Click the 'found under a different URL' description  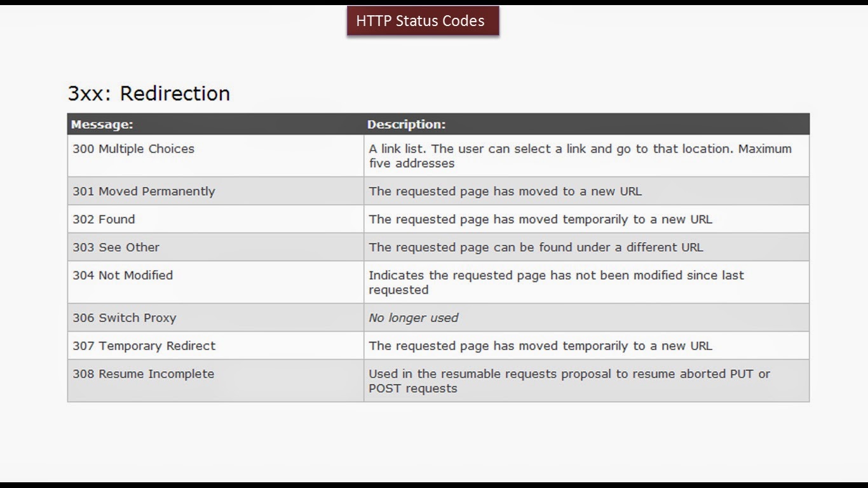[x=536, y=247]
